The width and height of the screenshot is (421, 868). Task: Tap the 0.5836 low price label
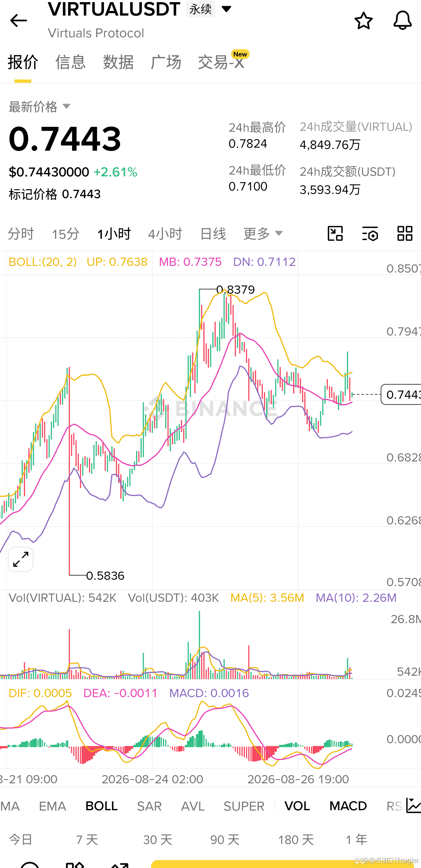point(105,576)
